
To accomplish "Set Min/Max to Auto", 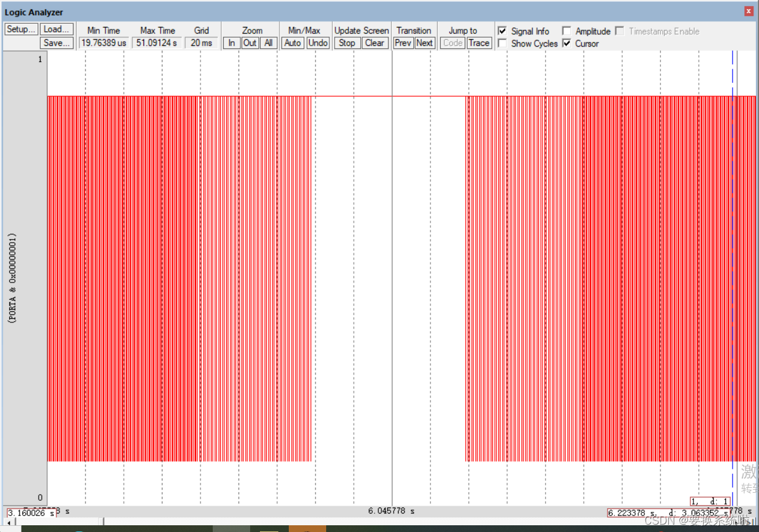I will pyautogui.click(x=293, y=43).
